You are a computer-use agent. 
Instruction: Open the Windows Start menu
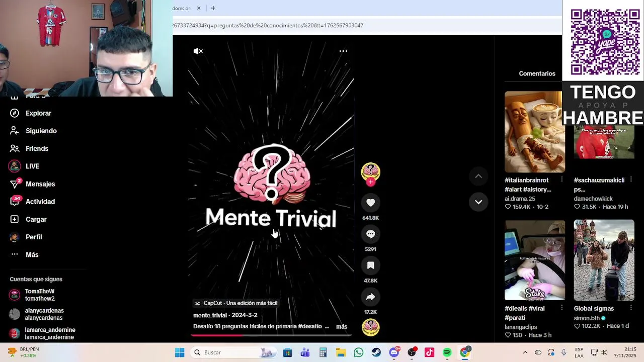click(180, 352)
